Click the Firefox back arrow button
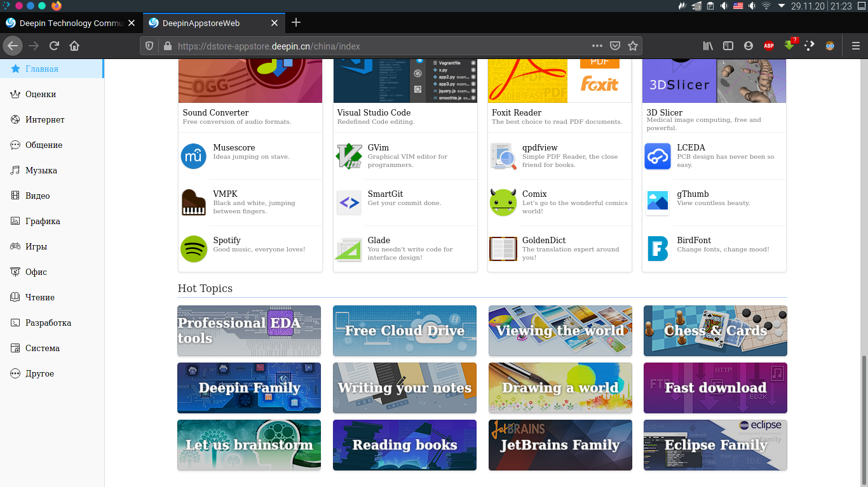 click(13, 46)
